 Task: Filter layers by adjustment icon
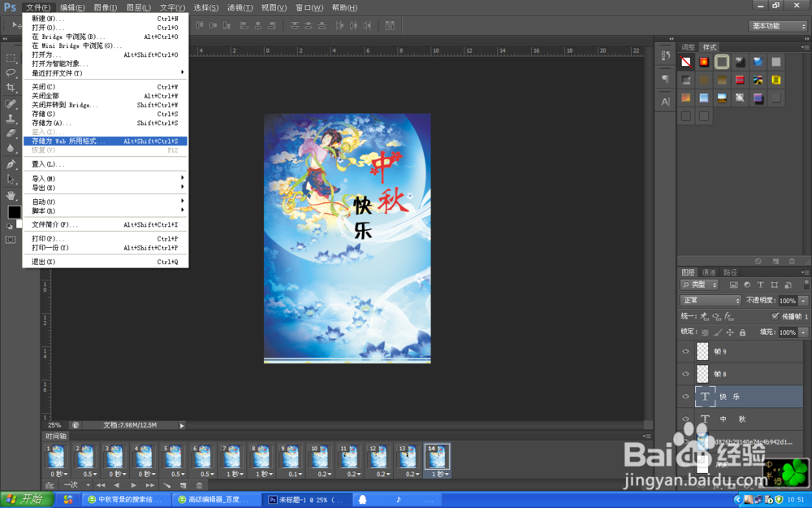click(747, 284)
